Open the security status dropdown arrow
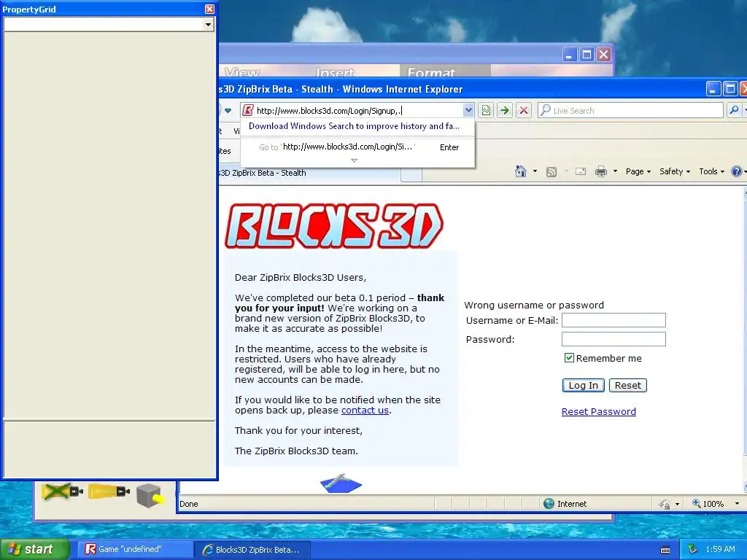Screen dimensions: 747x560 (677, 504)
